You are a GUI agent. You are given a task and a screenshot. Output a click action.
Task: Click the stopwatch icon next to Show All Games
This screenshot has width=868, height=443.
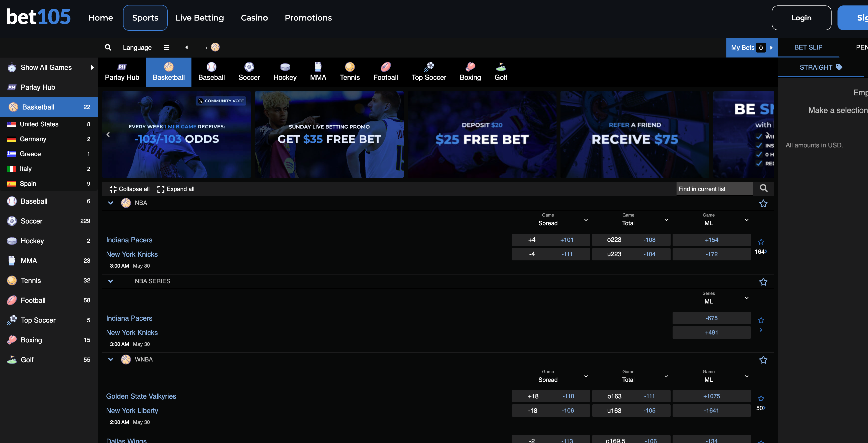point(12,68)
